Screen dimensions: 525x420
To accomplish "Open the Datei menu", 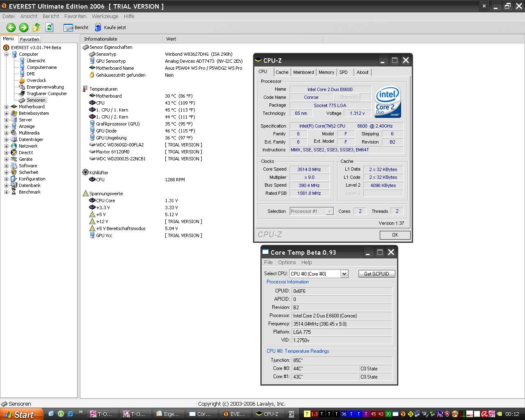I will 8,16.
